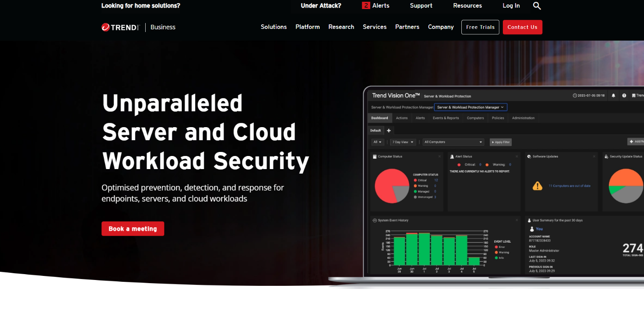Select the Administration tab
The height and width of the screenshot is (321, 644).
(x=523, y=118)
